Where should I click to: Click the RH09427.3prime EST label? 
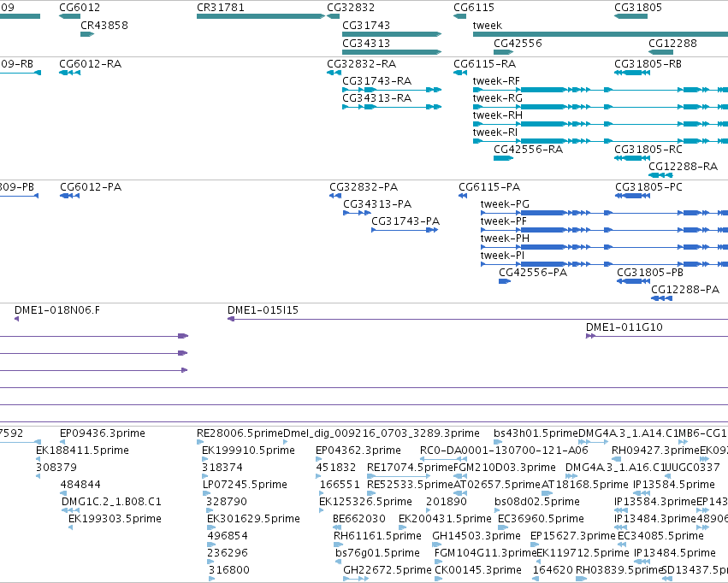(x=655, y=450)
